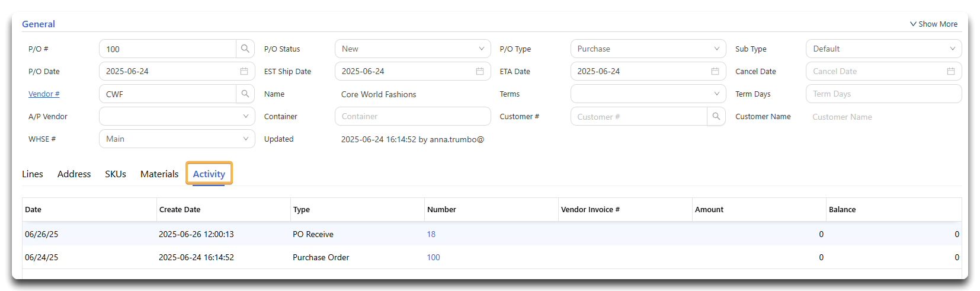Click the P/O # search magnifier icon
Viewport: 980px width, 291px height.
click(245, 49)
